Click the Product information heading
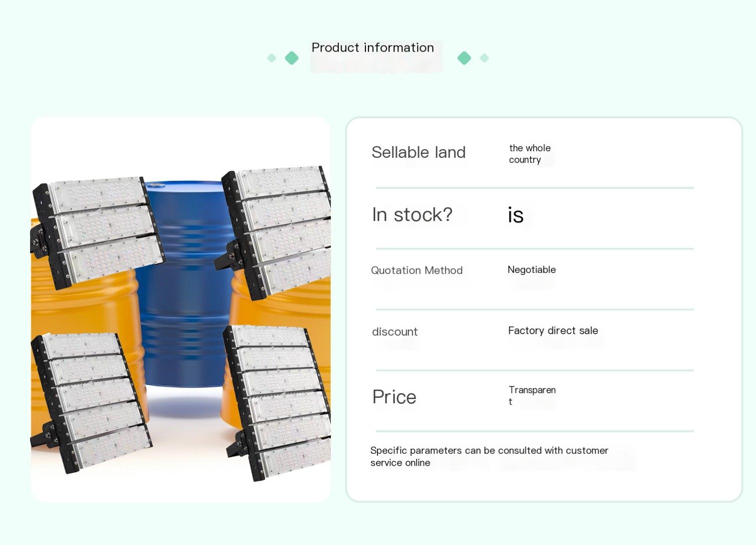756x545 pixels. pyautogui.click(x=373, y=48)
